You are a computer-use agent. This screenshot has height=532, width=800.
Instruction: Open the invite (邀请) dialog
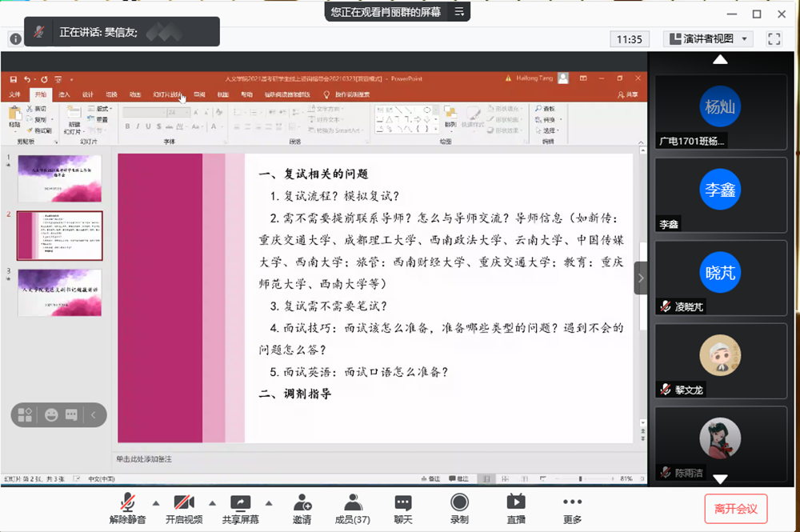click(x=302, y=508)
